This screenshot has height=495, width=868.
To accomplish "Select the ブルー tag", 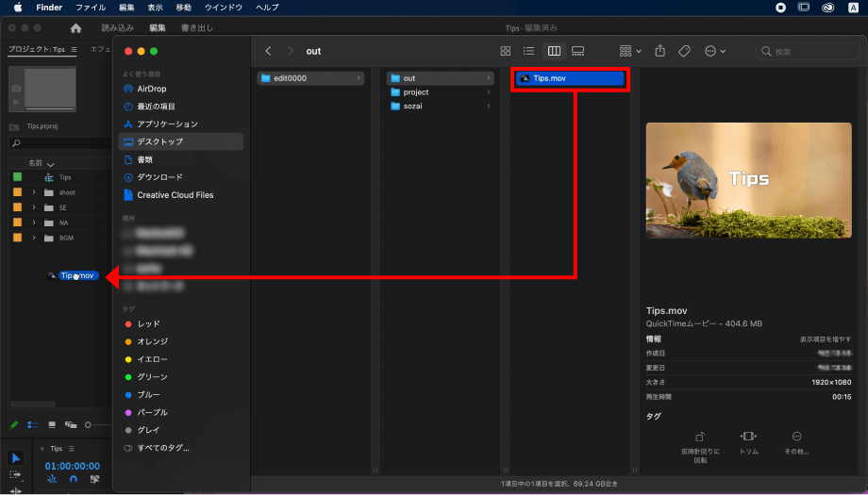I will click(180, 394).
